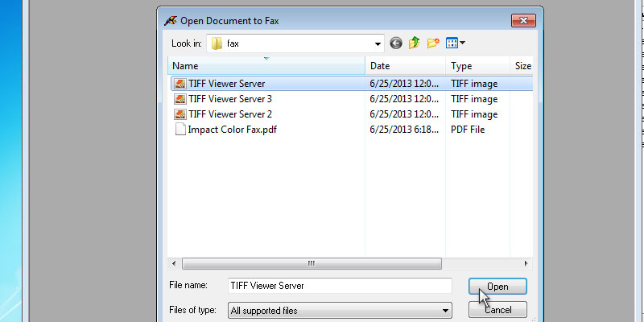Click the Up One Level folder icon

pos(415,43)
